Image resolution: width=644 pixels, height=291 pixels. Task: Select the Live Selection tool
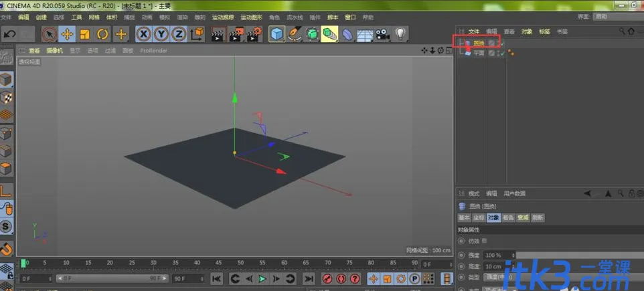[50, 35]
